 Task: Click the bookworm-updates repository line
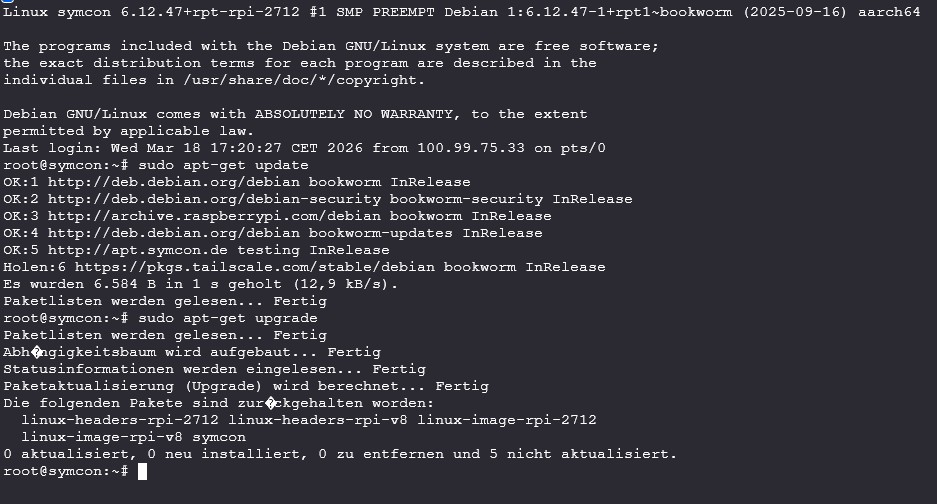pos(272,233)
